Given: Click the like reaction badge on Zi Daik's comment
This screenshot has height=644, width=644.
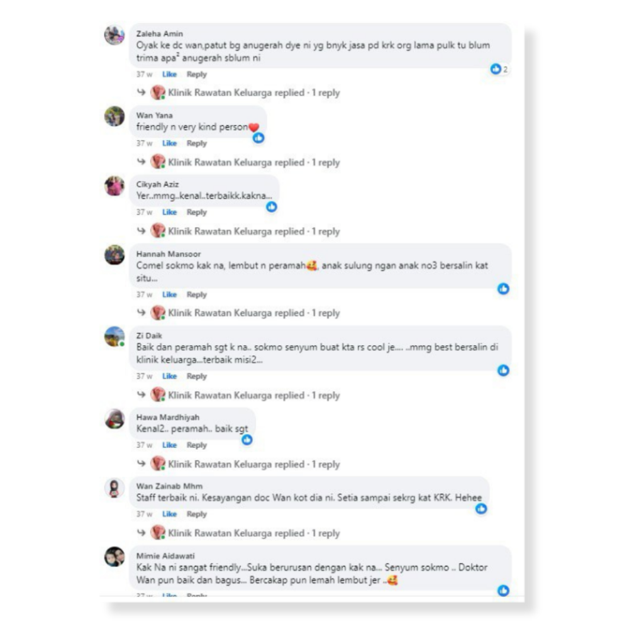Looking at the screenshot, I should click(x=503, y=370).
